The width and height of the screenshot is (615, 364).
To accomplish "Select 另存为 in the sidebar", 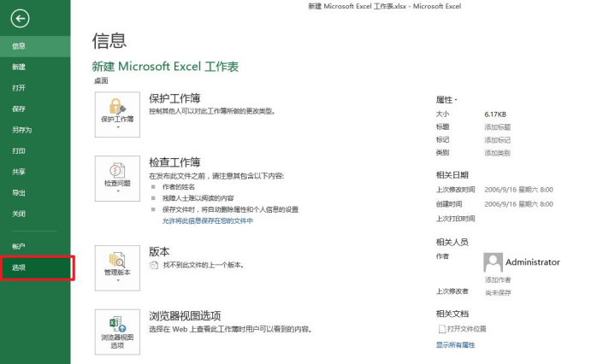I will (x=35, y=130).
